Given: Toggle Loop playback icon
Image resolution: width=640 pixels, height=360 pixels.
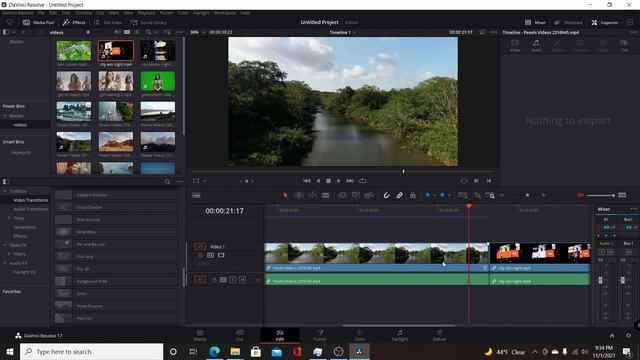Looking at the screenshot, I should click(362, 181).
